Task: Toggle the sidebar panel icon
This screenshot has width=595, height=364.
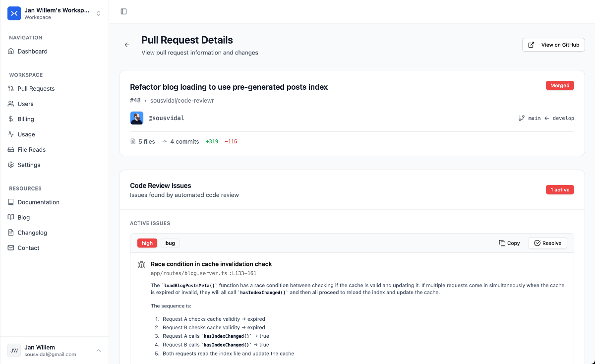Action: click(x=124, y=11)
